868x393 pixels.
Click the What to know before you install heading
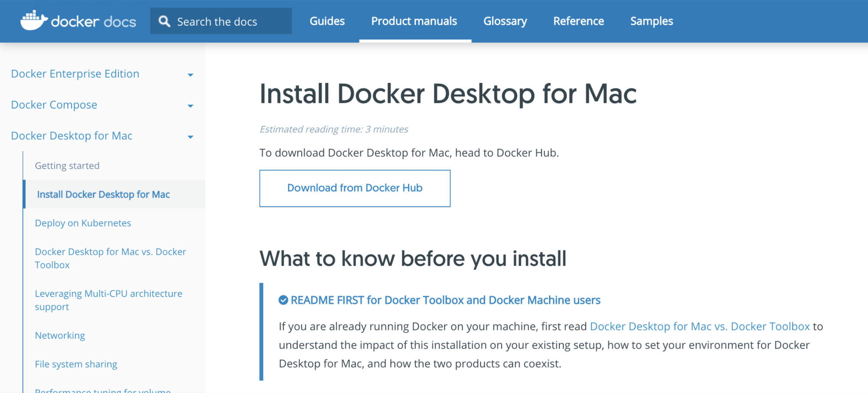point(413,259)
